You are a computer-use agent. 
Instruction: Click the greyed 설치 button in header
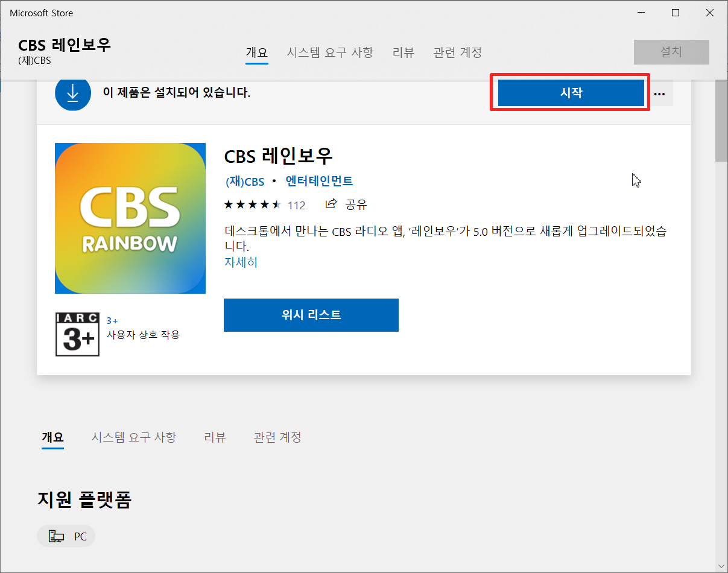click(671, 52)
